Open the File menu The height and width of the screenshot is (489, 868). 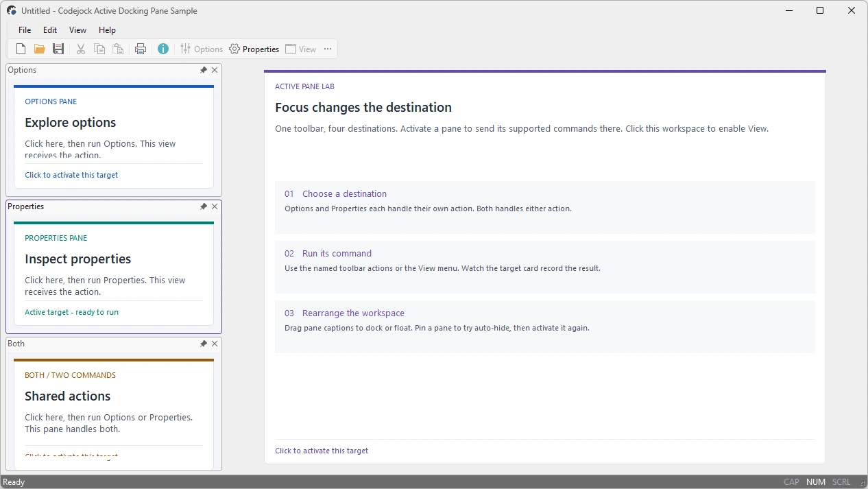(25, 30)
